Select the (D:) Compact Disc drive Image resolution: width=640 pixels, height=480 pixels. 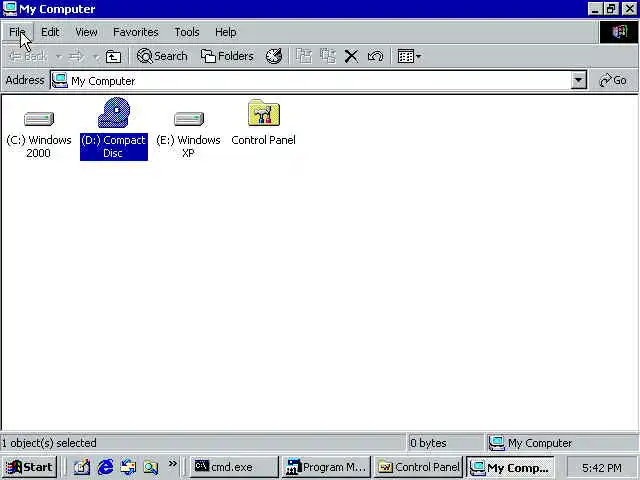113,129
